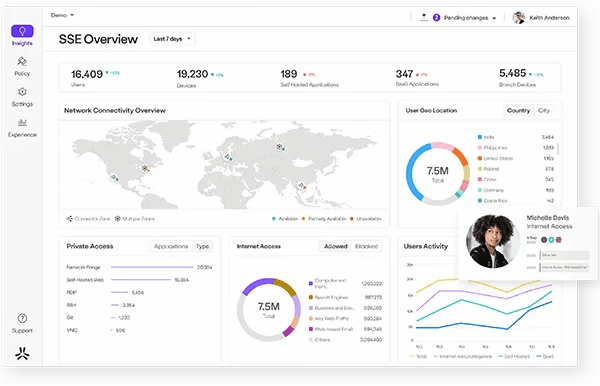Open the Insights lightbulb section
This screenshot has width=600, height=386.
coord(22,31)
